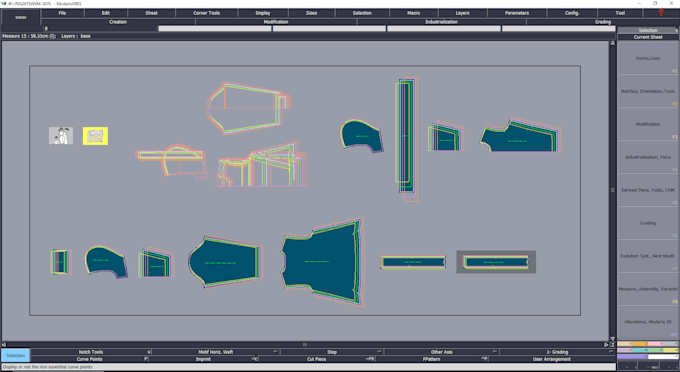The image size is (680, 372).
Task: Open the Macro menu
Action: coord(413,13)
